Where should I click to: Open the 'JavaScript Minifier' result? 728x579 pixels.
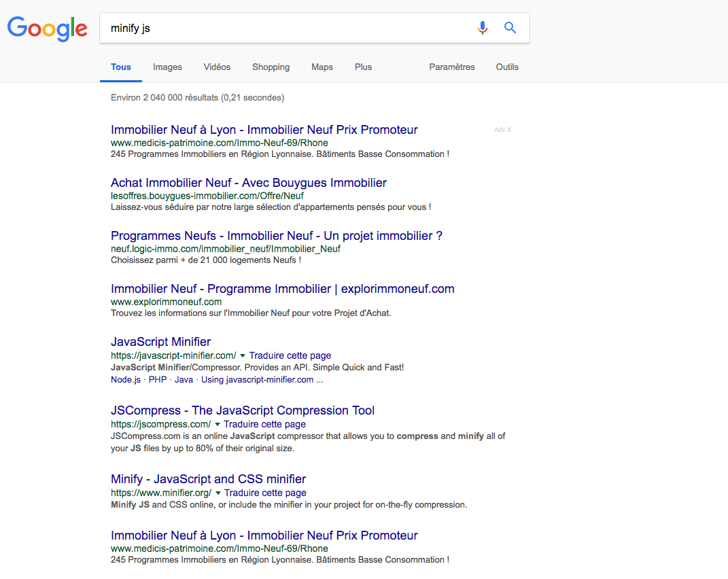pos(160,341)
